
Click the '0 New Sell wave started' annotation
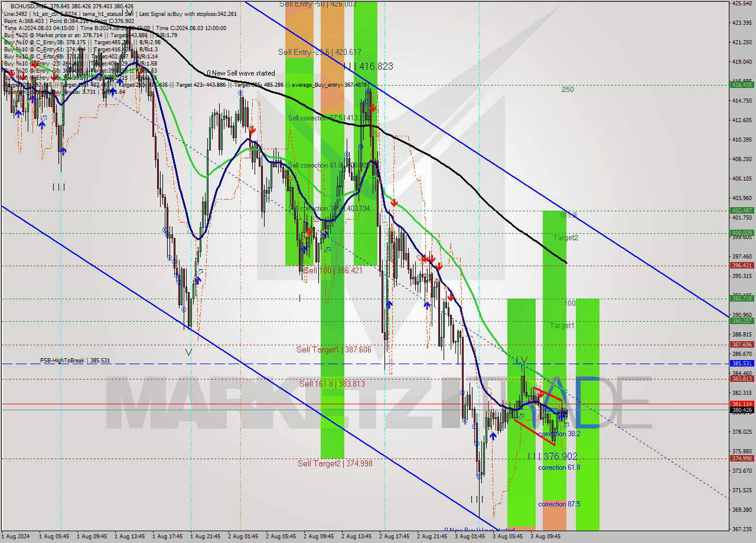click(x=240, y=73)
